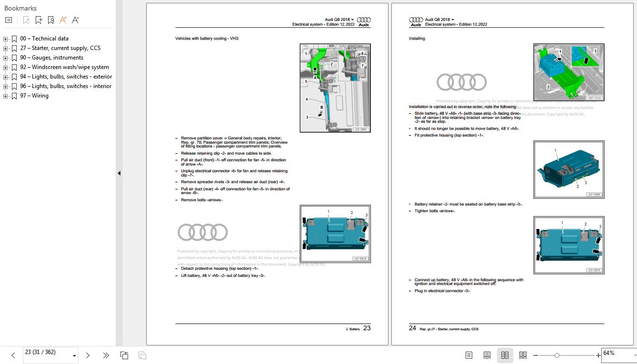Screen dimensions: 637x364
Task: Open bookmark 27 – Starter, current supply, CCS
Action: (60, 48)
